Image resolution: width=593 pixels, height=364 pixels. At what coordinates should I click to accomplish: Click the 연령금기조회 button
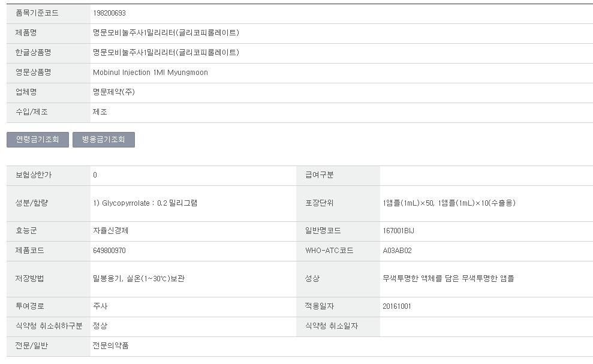tap(37, 140)
